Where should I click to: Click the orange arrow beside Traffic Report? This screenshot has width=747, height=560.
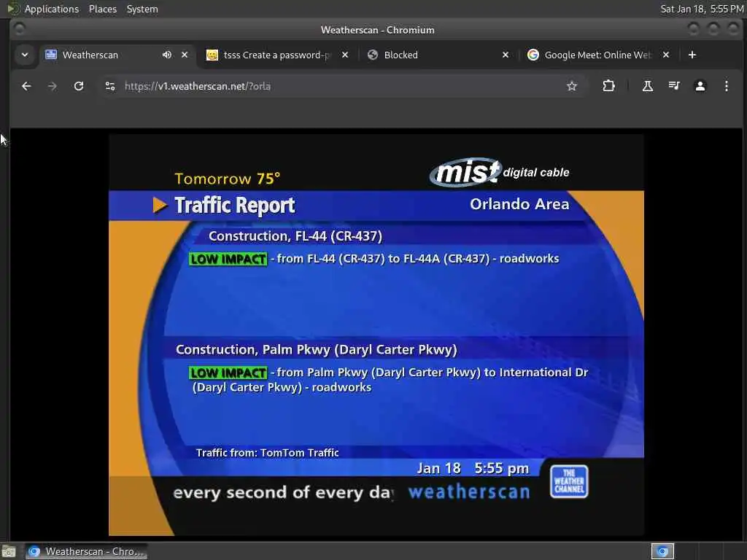click(x=160, y=205)
